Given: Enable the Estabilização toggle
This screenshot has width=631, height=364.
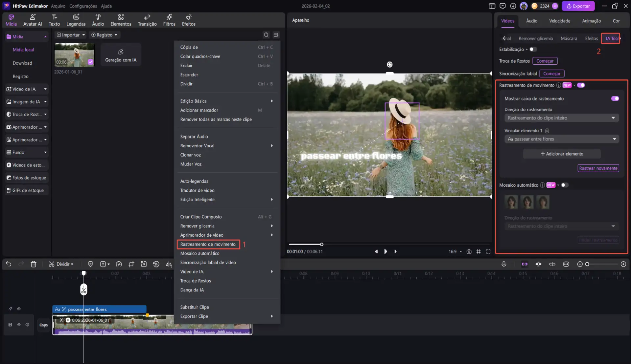Looking at the screenshot, I should coord(533,49).
